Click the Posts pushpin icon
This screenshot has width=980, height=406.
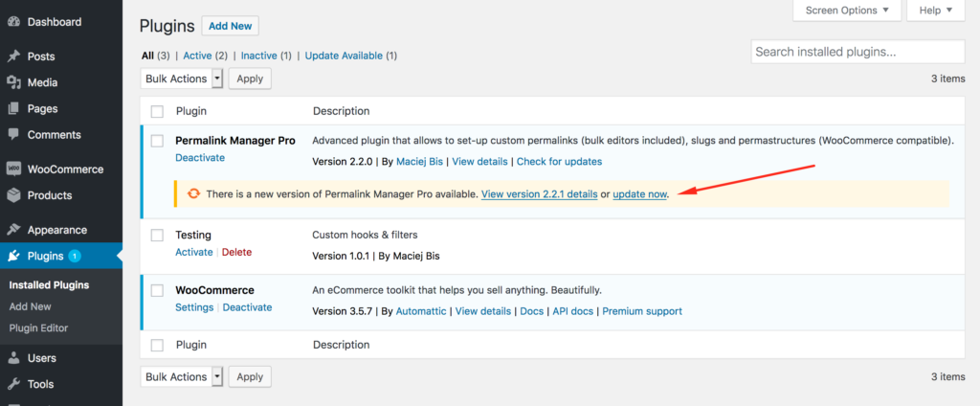click(13, 56)
